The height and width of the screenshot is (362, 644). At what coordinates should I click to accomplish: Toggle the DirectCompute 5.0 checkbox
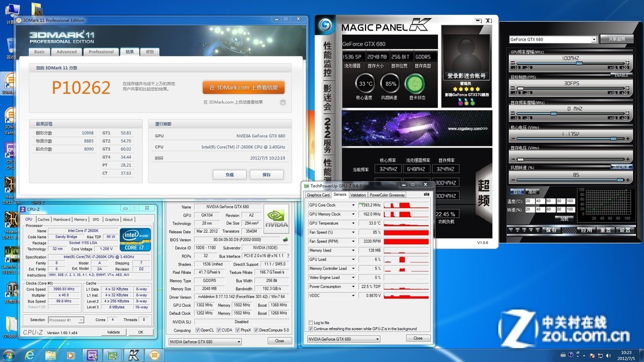click(256, 330)
